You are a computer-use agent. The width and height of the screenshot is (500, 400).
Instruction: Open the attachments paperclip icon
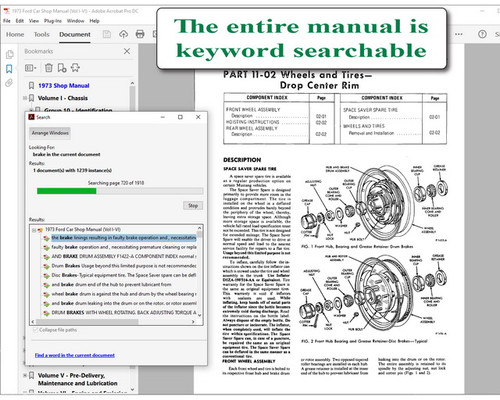pyautogui.click(x=9, y=83)
